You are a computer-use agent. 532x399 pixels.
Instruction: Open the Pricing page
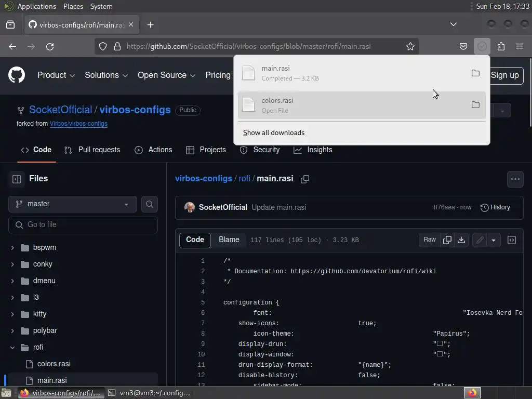(x=218, y=75)
